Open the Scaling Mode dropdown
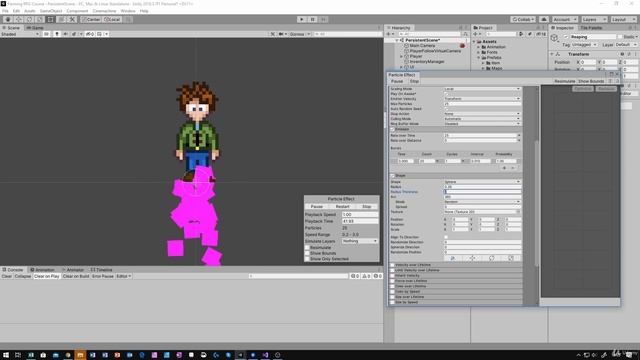The width and height of the screenshot is (640, 360). click(x=482, y=89)
